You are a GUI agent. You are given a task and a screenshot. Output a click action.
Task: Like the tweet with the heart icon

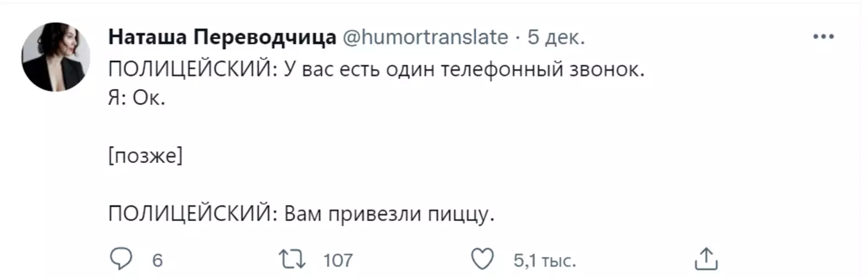tap(482, 260)
